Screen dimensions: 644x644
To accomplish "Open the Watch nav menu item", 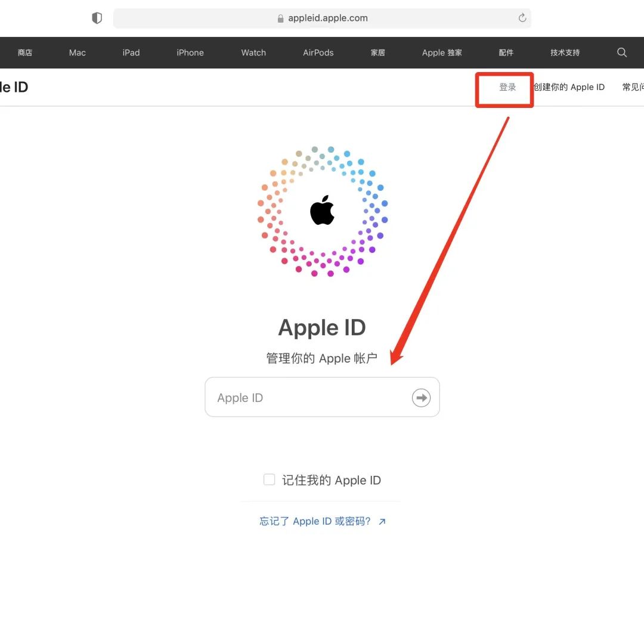I will pyautogui.click(x=253, y=52).
